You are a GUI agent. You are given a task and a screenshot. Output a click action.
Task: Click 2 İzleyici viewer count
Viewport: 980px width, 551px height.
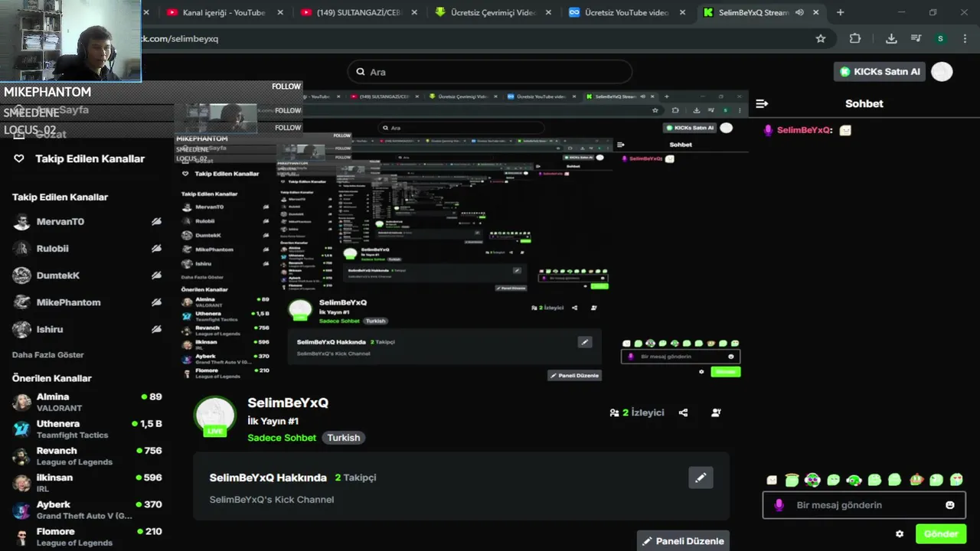point(637,412)
